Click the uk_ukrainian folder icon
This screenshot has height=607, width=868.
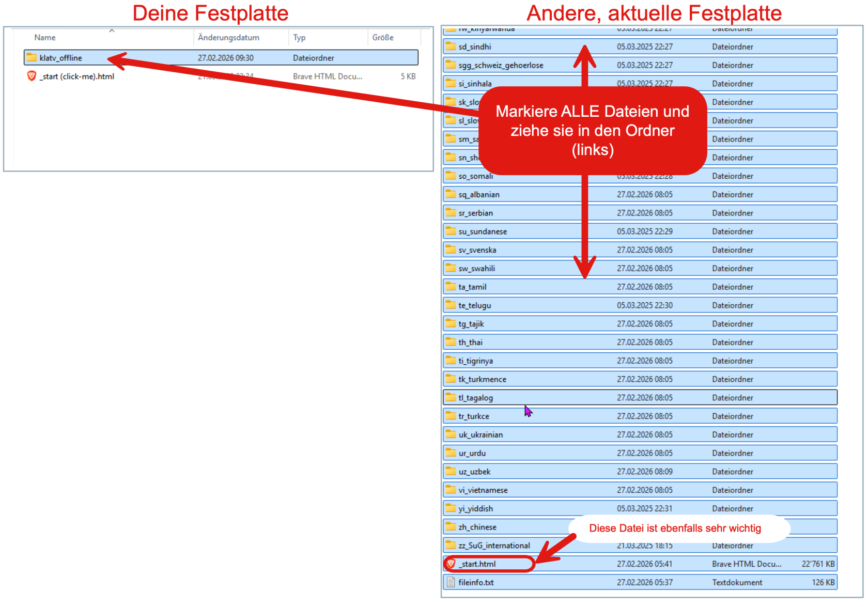[x=451, y=434]
